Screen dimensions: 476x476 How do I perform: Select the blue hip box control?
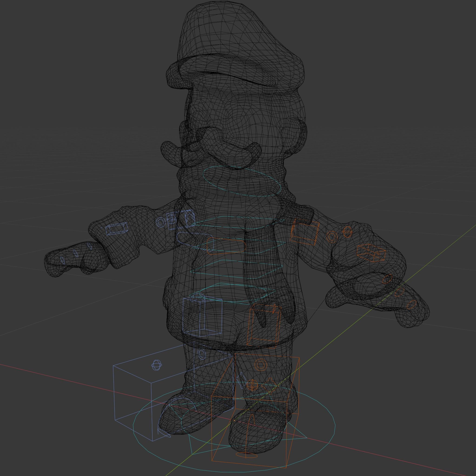[202, 316]
